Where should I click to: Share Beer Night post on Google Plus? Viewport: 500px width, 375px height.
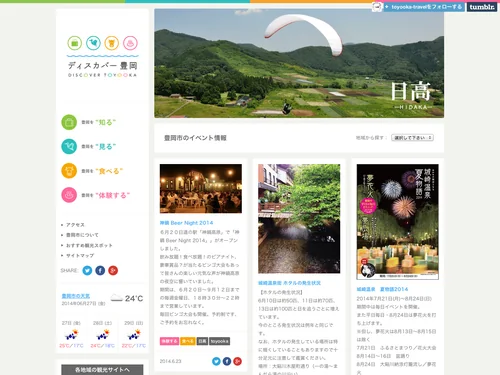point(238,361)
